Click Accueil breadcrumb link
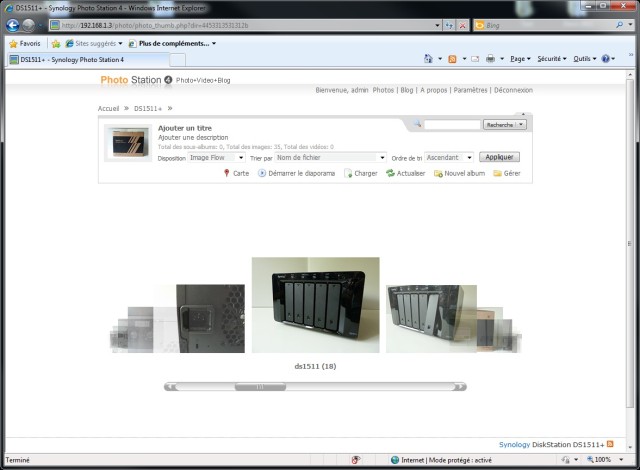The image size is (640, 470). point(108,109)
